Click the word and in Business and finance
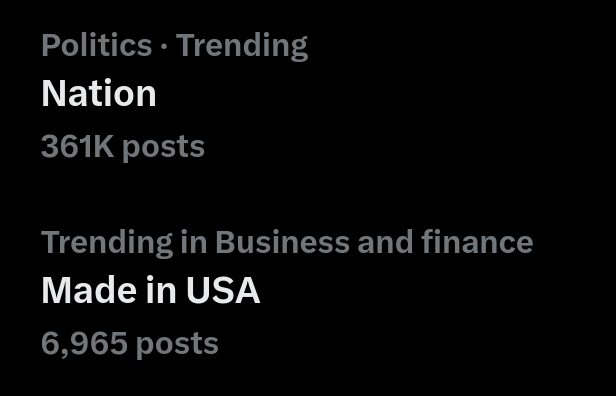The image size is (616, 396). tap(385, 242)
